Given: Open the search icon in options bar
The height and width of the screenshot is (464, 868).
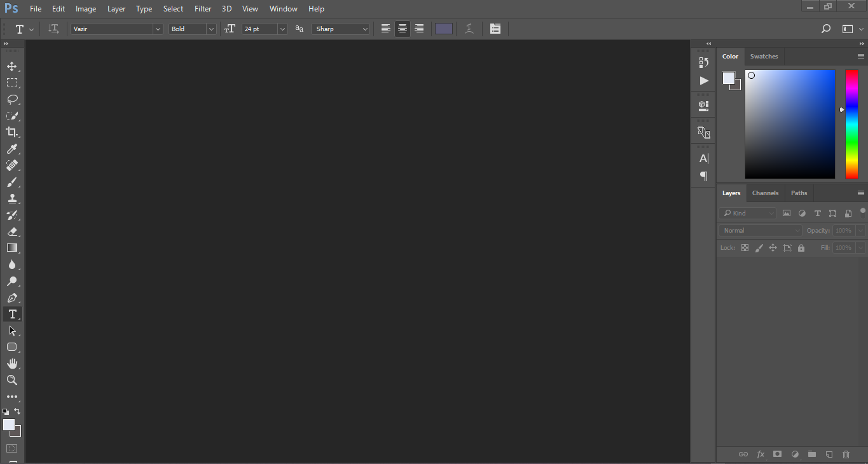Looking at the screenshot, I should pyautogui.click(x=826, y=29).
